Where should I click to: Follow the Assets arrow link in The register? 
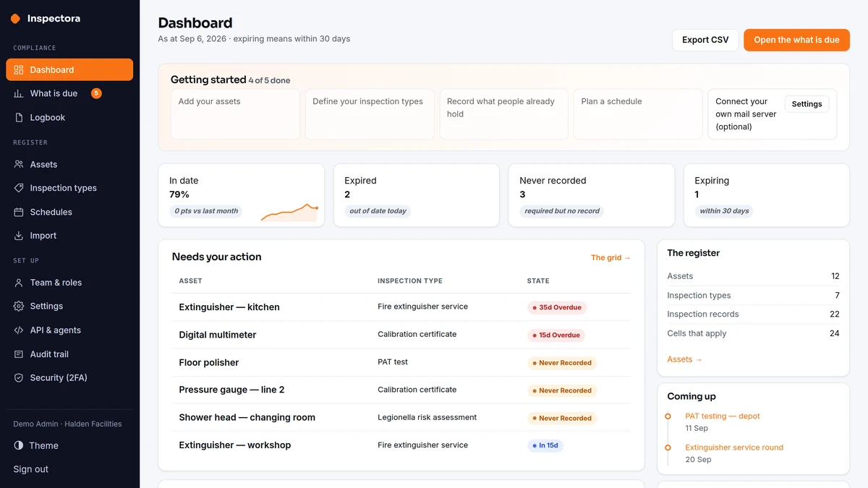click(684, 359)
